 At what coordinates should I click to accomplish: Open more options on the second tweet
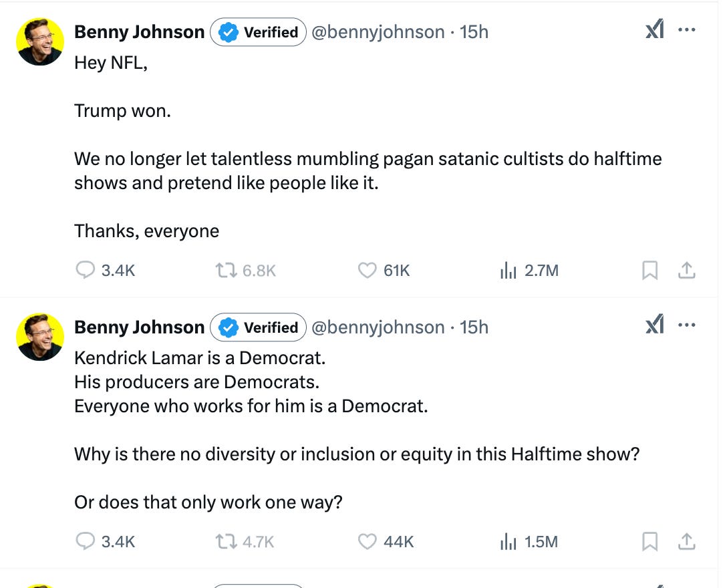coord(687,324)
